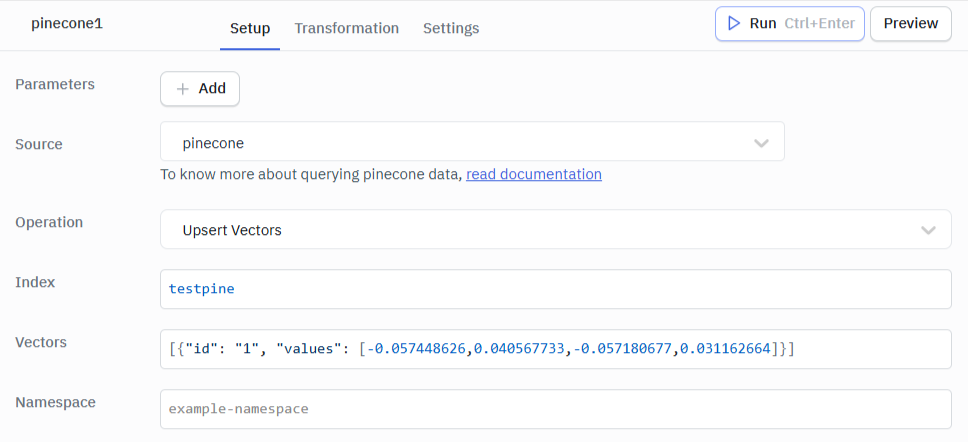Follow the read documentation link
Screen dimensions: 968x442
point(534,174)
